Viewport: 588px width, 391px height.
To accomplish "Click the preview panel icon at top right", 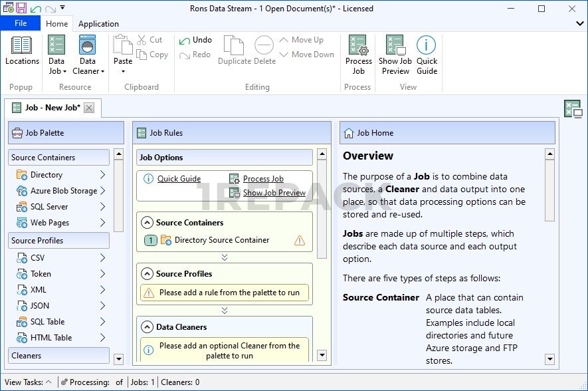I will click(x=572, y=109).
